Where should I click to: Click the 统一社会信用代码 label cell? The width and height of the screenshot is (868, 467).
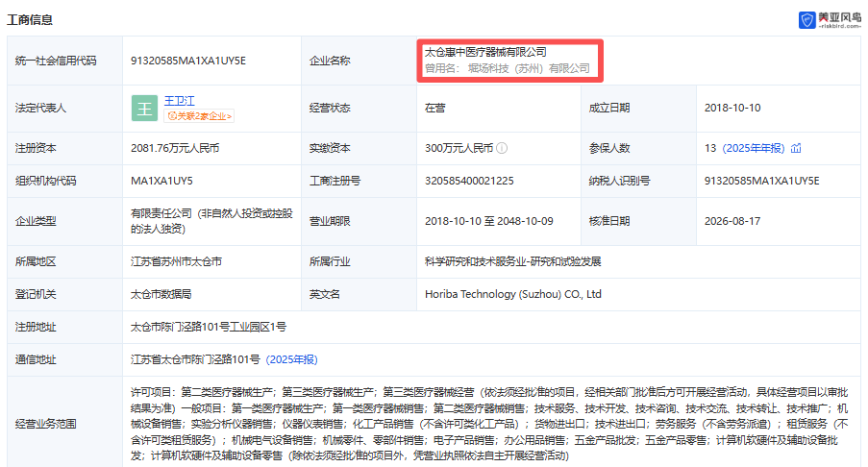click(x=64, y=61)
